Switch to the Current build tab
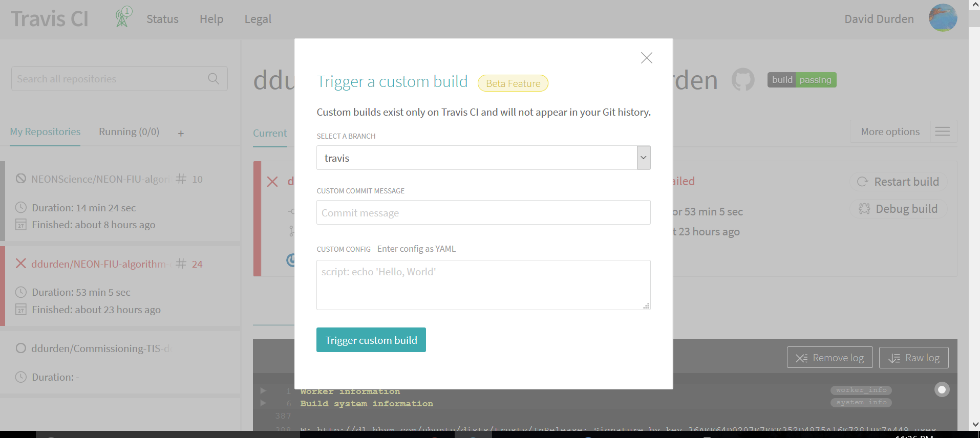The image size is (980, 438). coord(270,133)
